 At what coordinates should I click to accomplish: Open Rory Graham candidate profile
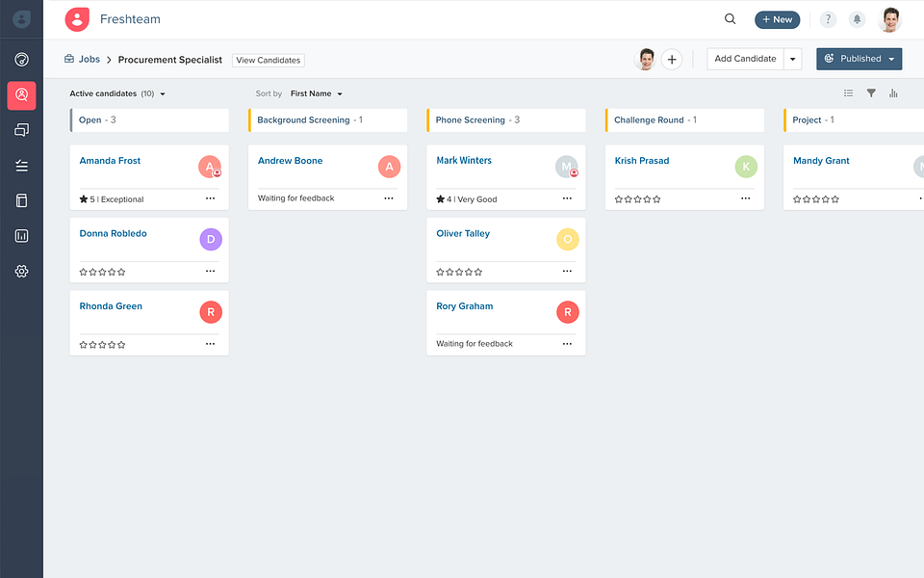pos(464,306)
